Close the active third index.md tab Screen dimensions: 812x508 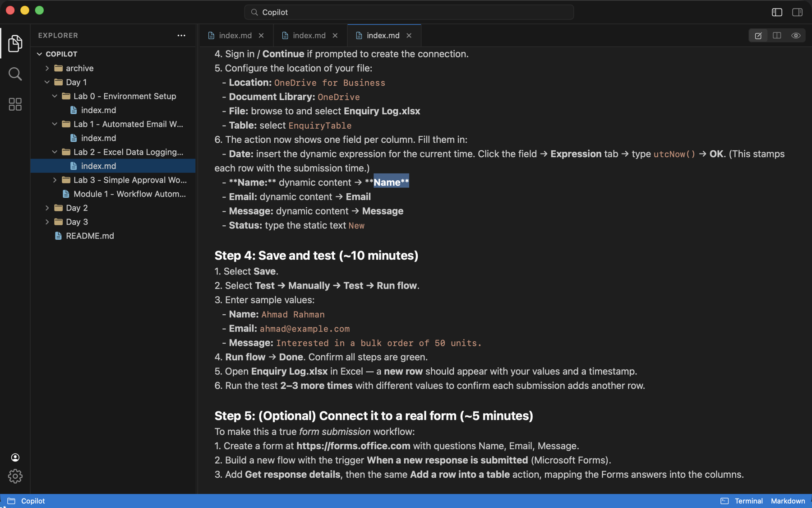coord(409,35)
